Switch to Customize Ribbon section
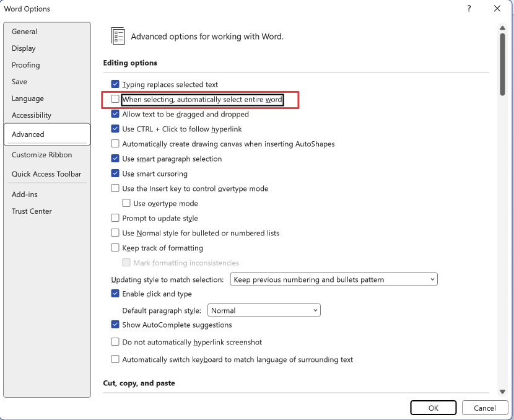 click(41, 155)
